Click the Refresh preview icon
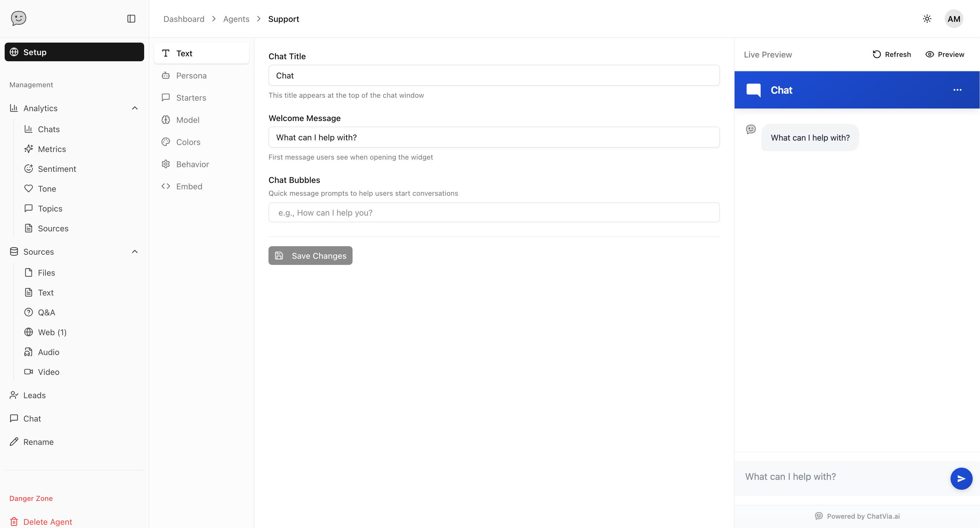Viewport: 980px width, 528px height. click(x=876, y=54)
